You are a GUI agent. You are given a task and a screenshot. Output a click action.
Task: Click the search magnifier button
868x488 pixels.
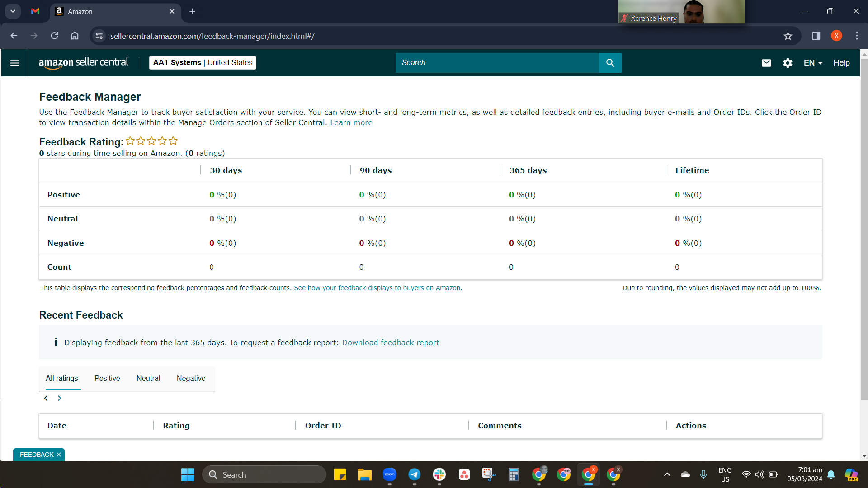coord(610,63)
